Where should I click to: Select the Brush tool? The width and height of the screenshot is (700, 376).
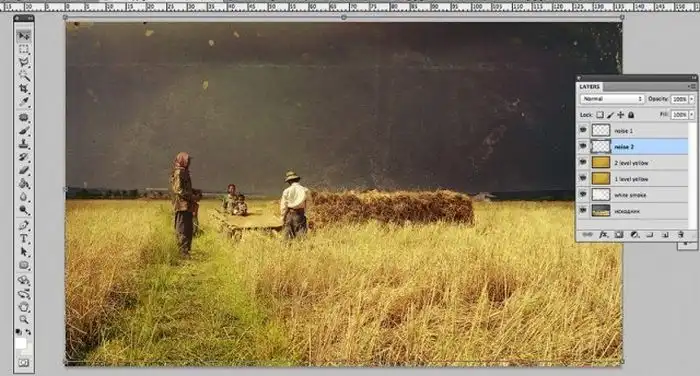(24, 131)
